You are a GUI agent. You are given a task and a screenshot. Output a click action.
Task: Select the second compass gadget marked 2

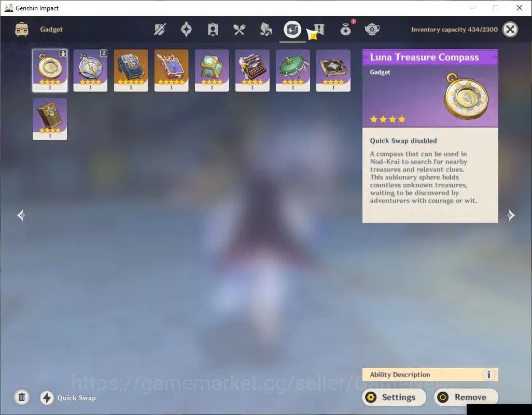90,71
